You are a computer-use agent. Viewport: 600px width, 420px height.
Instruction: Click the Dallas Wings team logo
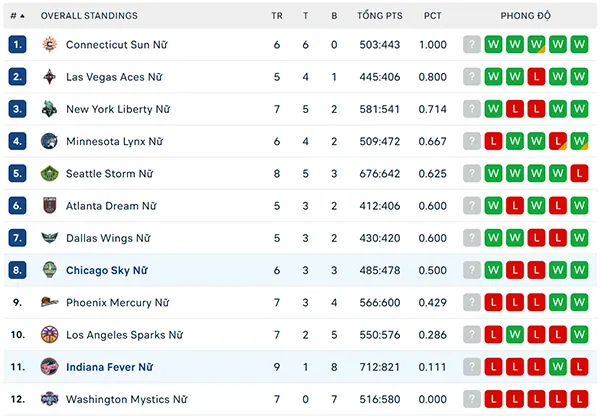[x=49, y=238]
